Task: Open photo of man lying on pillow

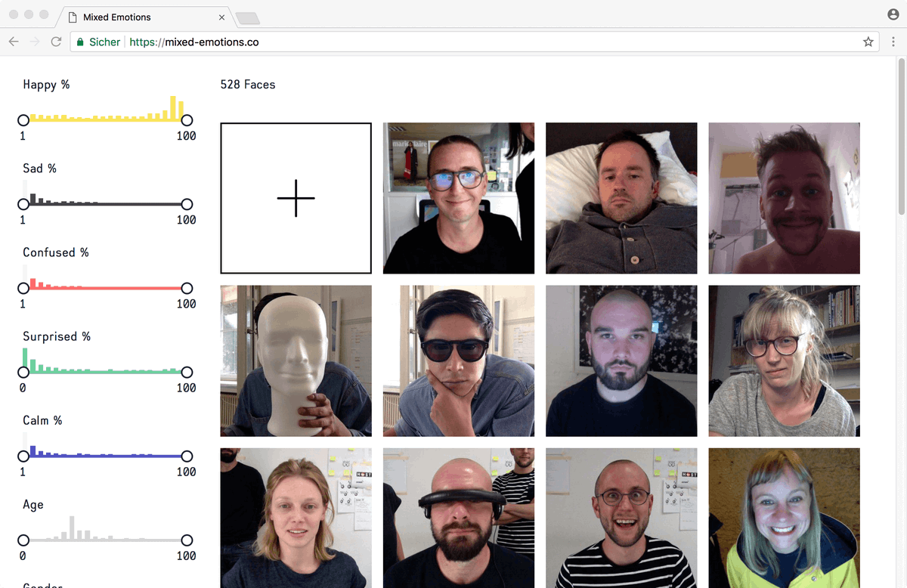Action: click(x=621, y=198)
